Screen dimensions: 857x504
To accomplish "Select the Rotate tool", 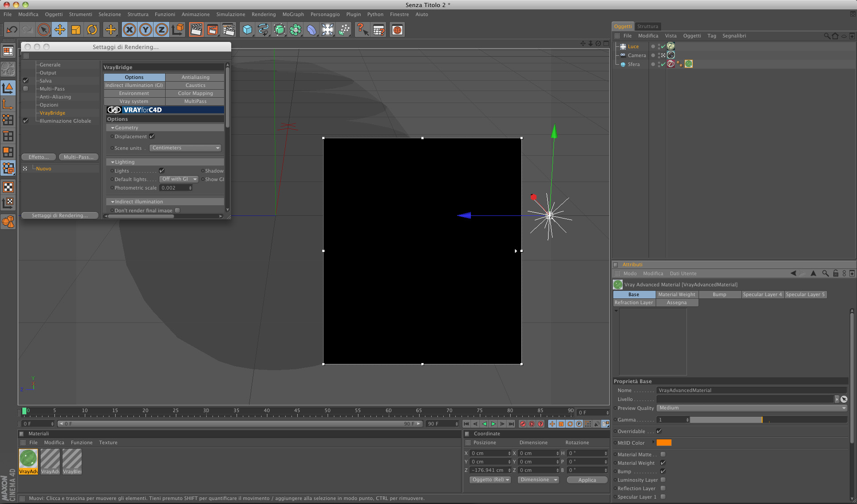I will [x=92, y=30].
